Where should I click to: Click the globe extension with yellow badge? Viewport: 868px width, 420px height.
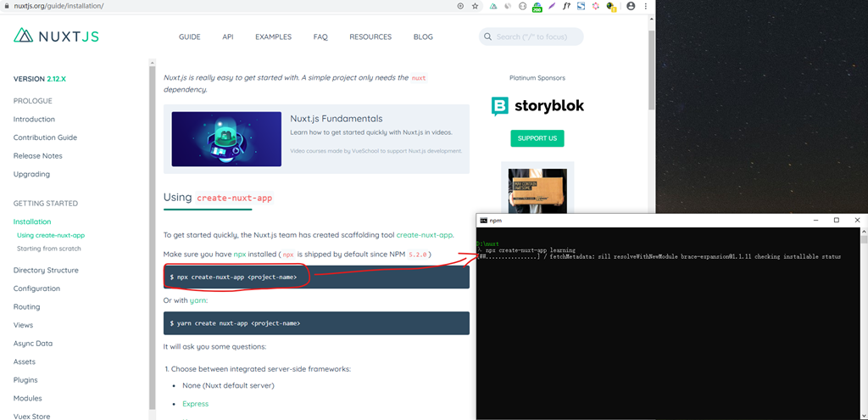click(611, 7)
